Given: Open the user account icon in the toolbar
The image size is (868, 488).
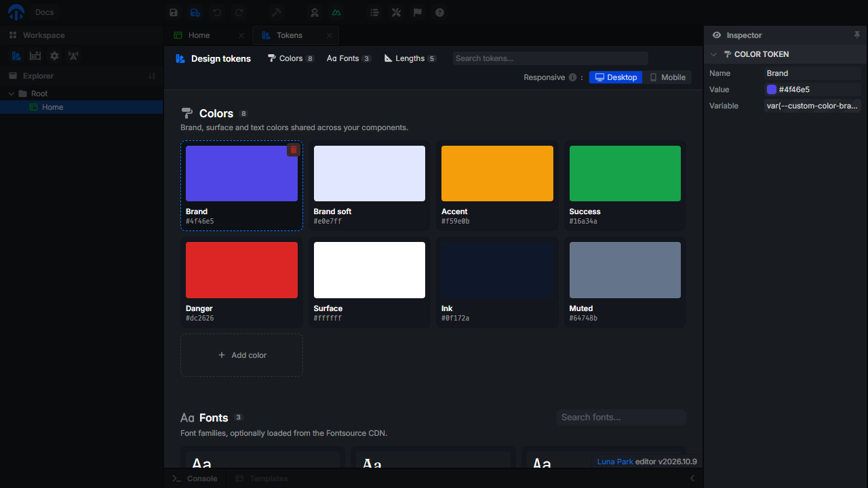Looking at the screenshot, I should (x=315, y=12).
